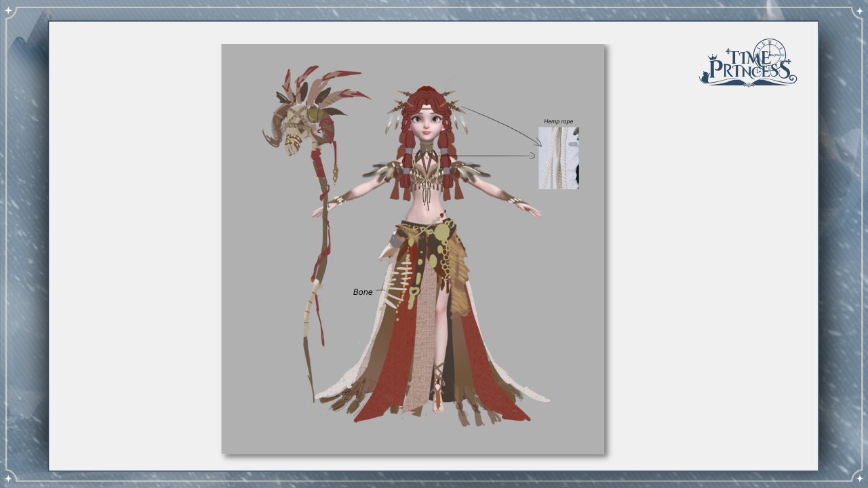Screen dimensions: 868x488
Task: Select the hemp rope reference photo
Action: tap(558, 158)
